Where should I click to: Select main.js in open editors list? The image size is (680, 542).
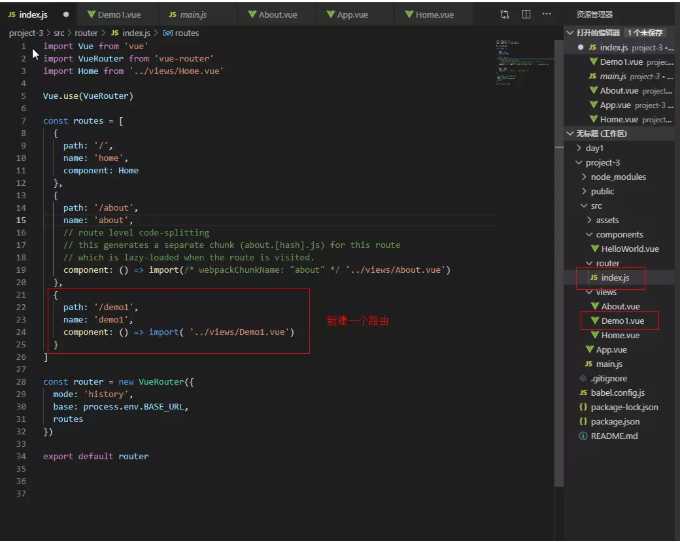coord(619,76)
